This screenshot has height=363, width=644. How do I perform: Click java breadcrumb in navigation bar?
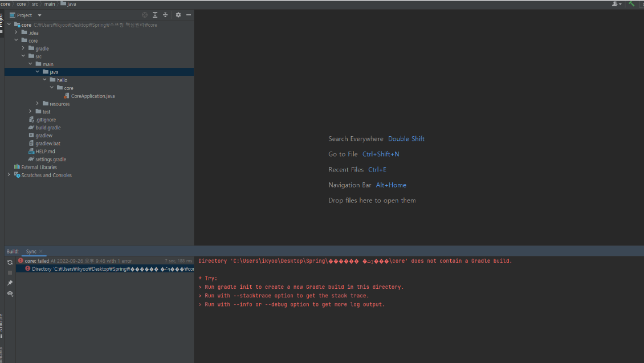(x=68, y=3)
